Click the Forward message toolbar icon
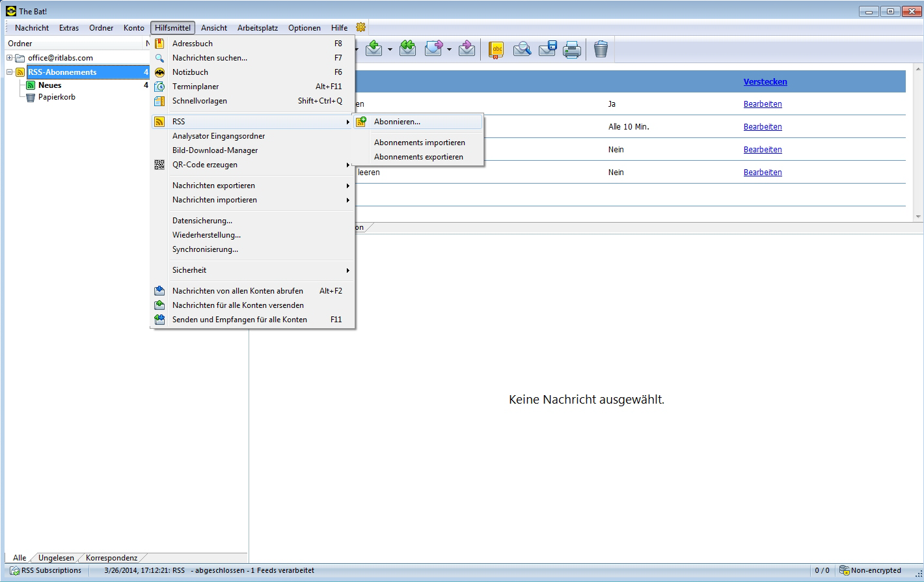924x582 pixels. click(x=434, y=49)
